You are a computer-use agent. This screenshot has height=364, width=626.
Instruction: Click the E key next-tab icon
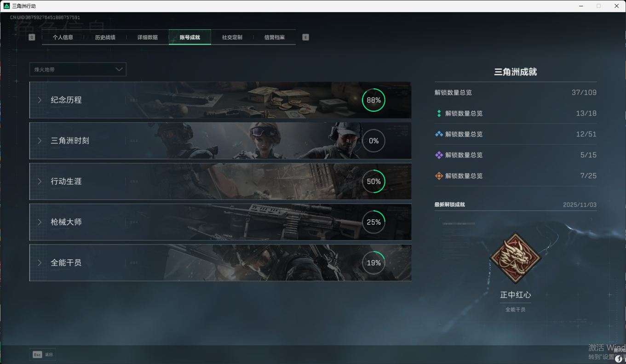305,37
